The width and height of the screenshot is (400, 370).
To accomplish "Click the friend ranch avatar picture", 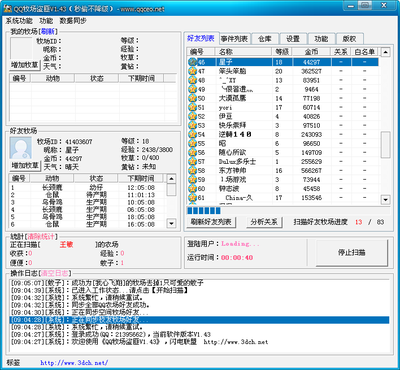I will [21, 148].
